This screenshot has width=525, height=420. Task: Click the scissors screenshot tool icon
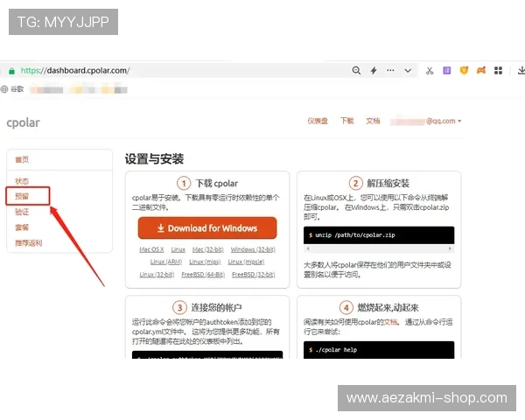(x=430, y=71)
